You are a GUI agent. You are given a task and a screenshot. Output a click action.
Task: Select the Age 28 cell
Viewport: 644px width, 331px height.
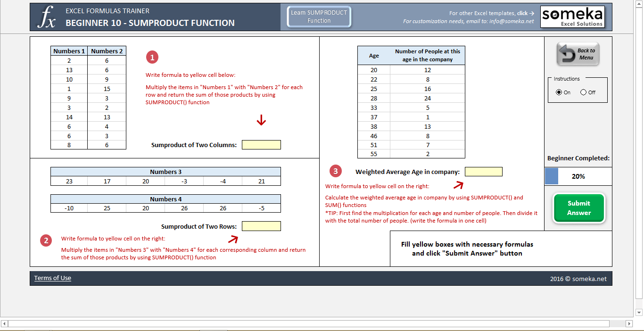374,98
